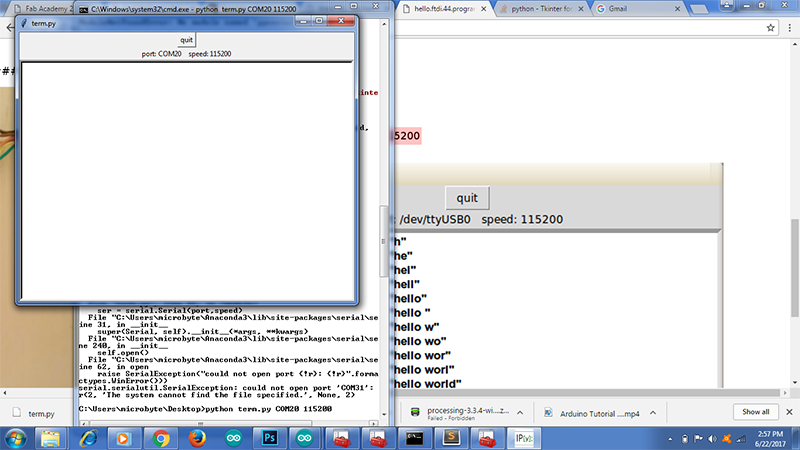Open the Action Center flag icon

click(x=698, y=439)
